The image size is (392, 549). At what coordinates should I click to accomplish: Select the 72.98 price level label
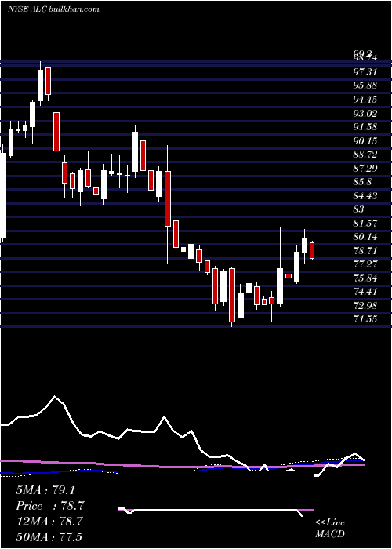coord(365,306)
